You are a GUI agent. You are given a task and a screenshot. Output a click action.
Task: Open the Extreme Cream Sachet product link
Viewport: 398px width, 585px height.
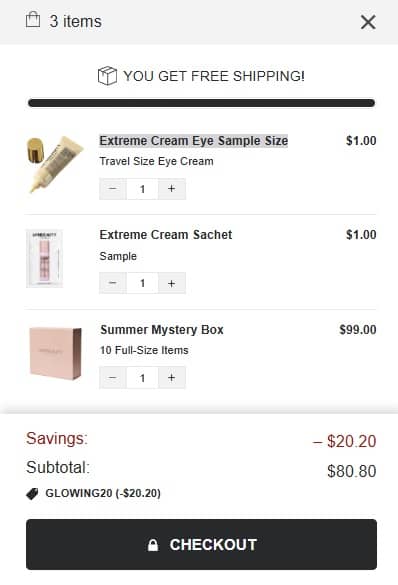pyautogui.click(x=166, y=235)
